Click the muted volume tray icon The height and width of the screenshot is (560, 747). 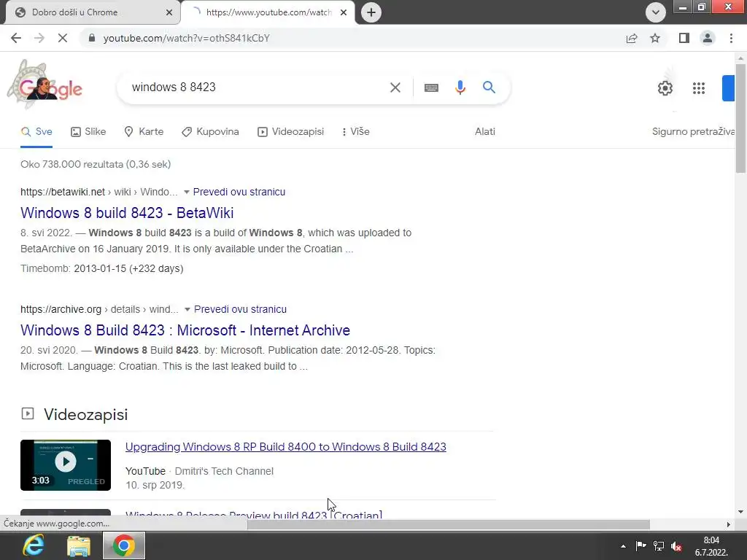[676, 546]
